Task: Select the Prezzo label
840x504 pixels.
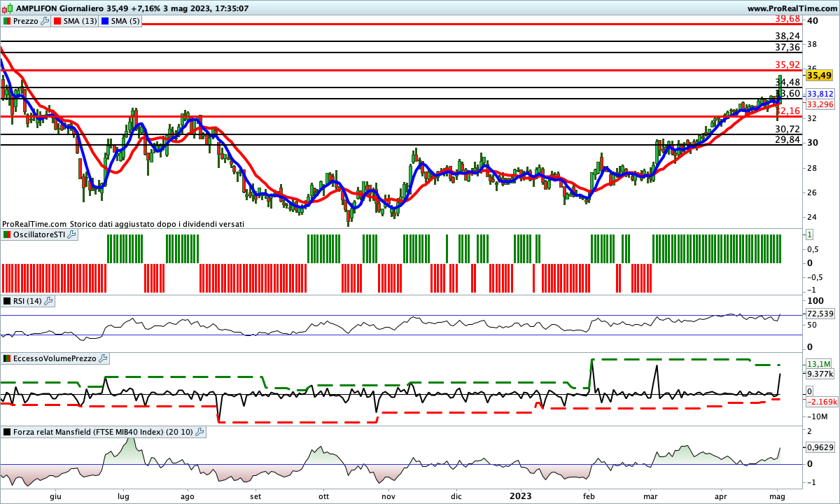Action: click(27, 21)
